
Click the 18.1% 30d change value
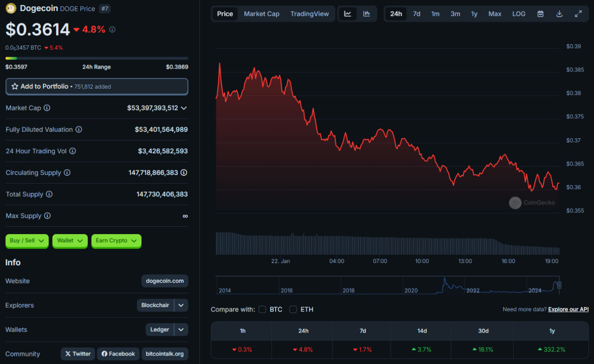[x=483, y=350]
